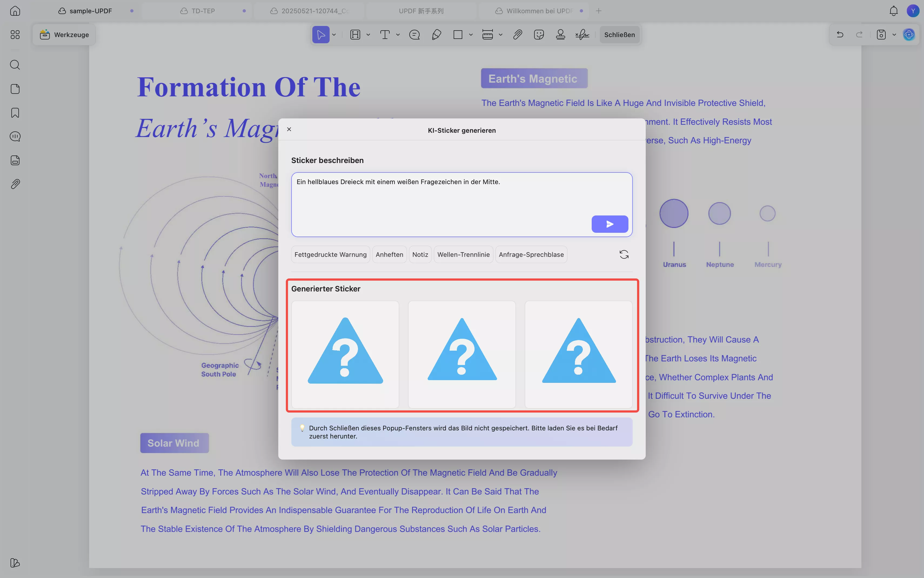Switch to the TD-TEP tab
The height and width of the screenshot is (578, 924).
(x=203, y=11)
